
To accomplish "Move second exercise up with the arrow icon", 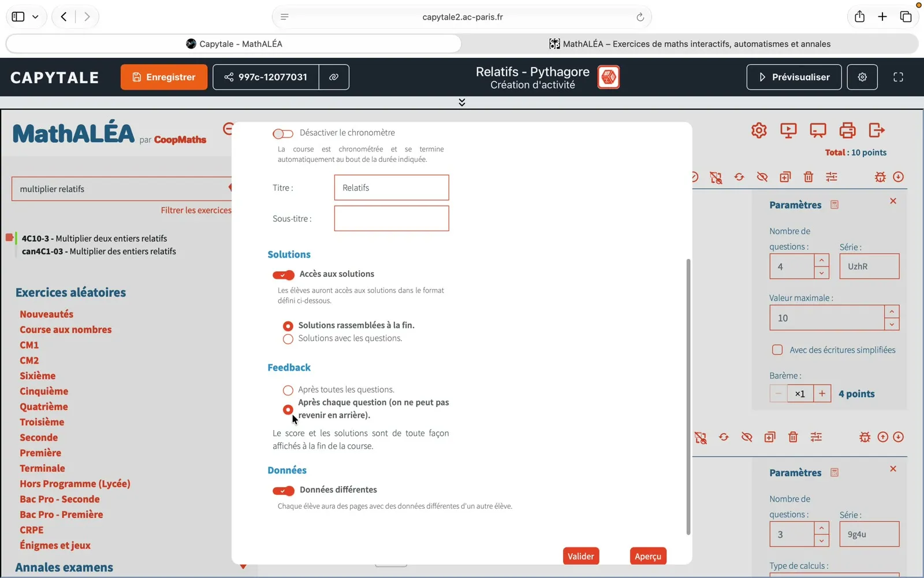I will [x=882, y=437].
